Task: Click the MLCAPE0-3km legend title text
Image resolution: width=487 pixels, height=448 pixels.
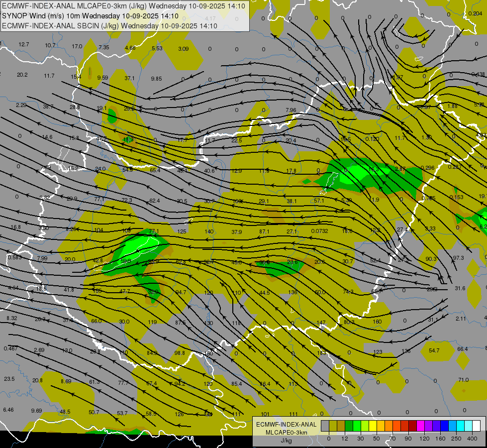Action: tap(286, 433)
